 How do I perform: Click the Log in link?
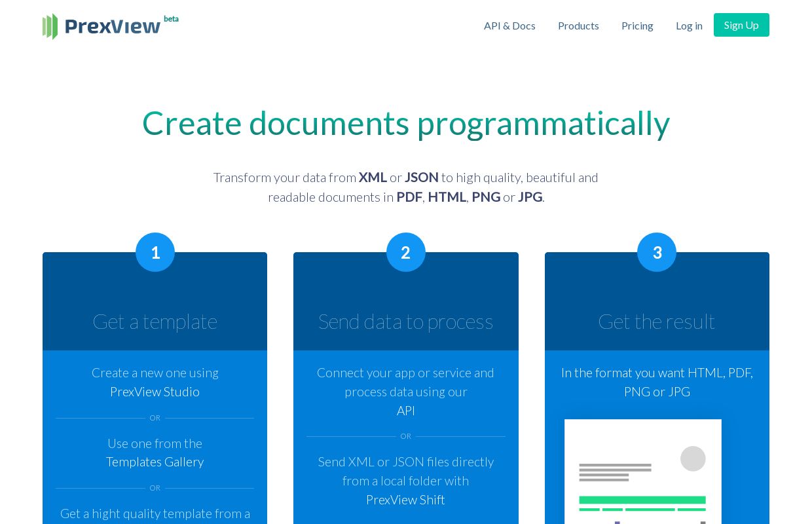pyautogui.click(x=689, y=26)
